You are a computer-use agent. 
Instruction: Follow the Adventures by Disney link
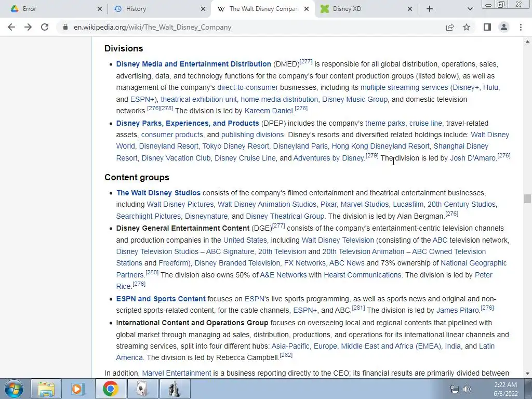(328, 158)
